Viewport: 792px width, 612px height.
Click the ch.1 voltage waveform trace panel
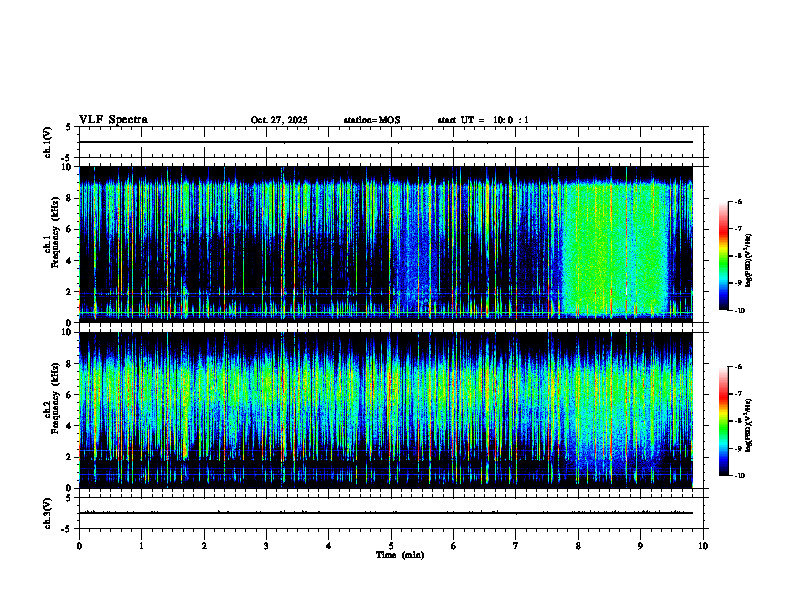pyautogui.click(x=391, y=142)
